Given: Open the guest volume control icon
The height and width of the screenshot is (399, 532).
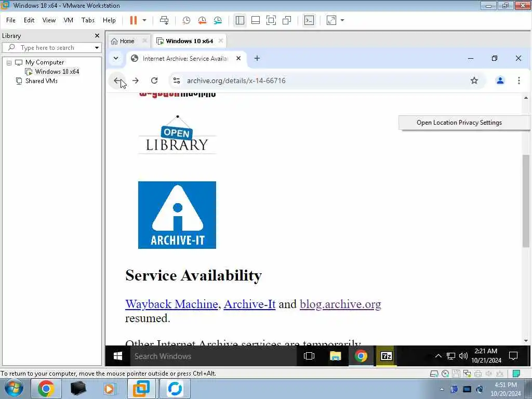Looking at the screenshot, I should coord(463,356).
